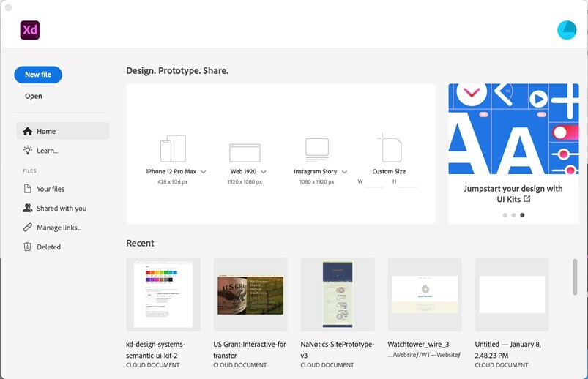
Task: Click the recent files vertical scrollbar
Action: [575, 277]
